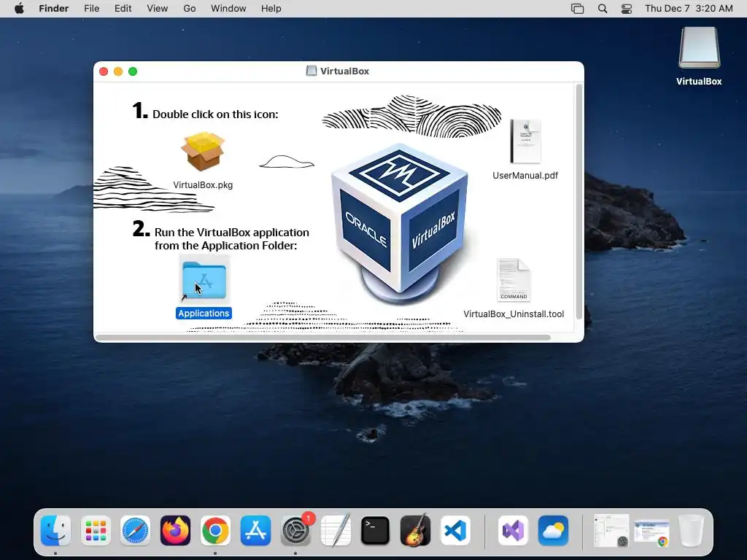Open the minimized Chrome window in Dock
This screenshot has width=747, height=560.
point(651,532)
